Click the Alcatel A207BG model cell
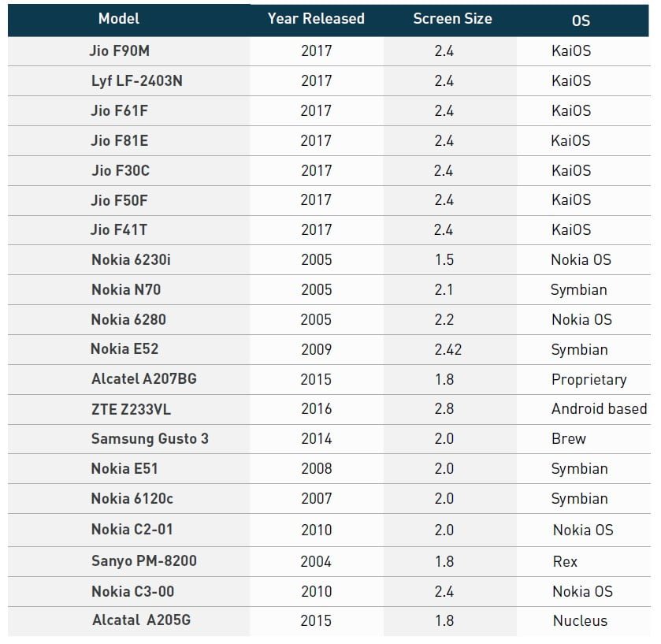This screenshot has height=644, width=661. tap(143, 379)
